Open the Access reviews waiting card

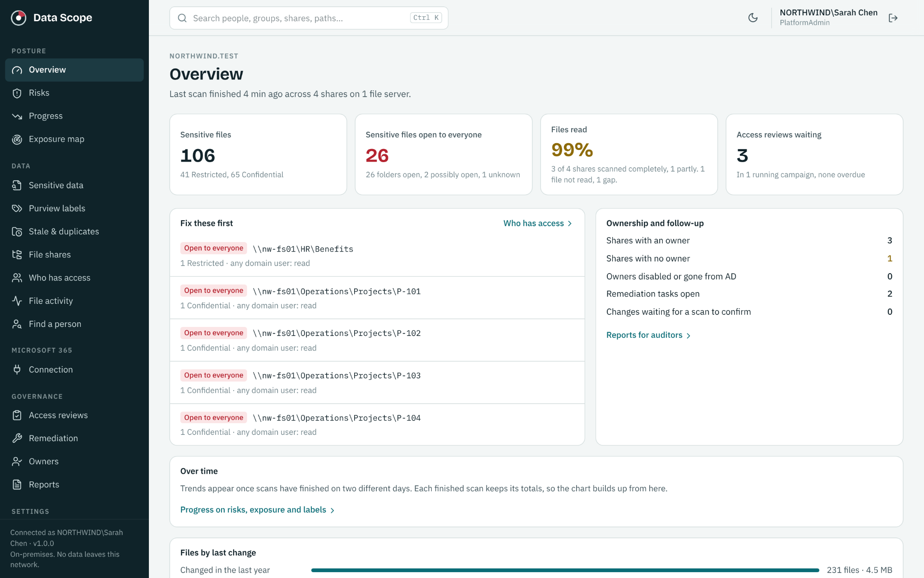[x=814, y=154]
